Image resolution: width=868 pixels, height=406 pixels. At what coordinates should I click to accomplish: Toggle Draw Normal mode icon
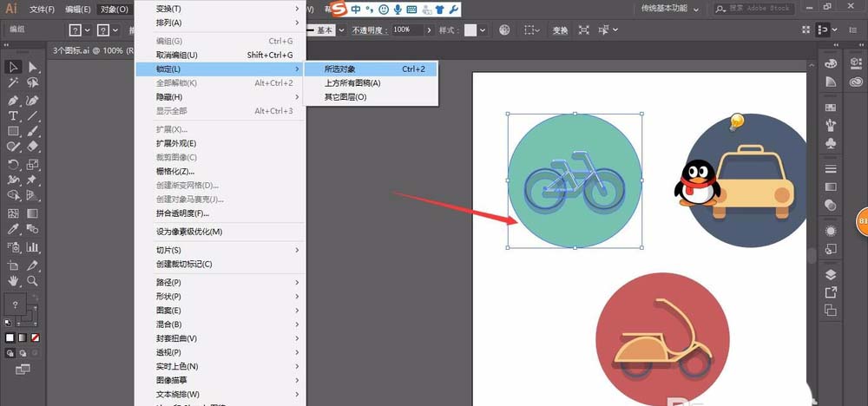(x=10, y=353)
